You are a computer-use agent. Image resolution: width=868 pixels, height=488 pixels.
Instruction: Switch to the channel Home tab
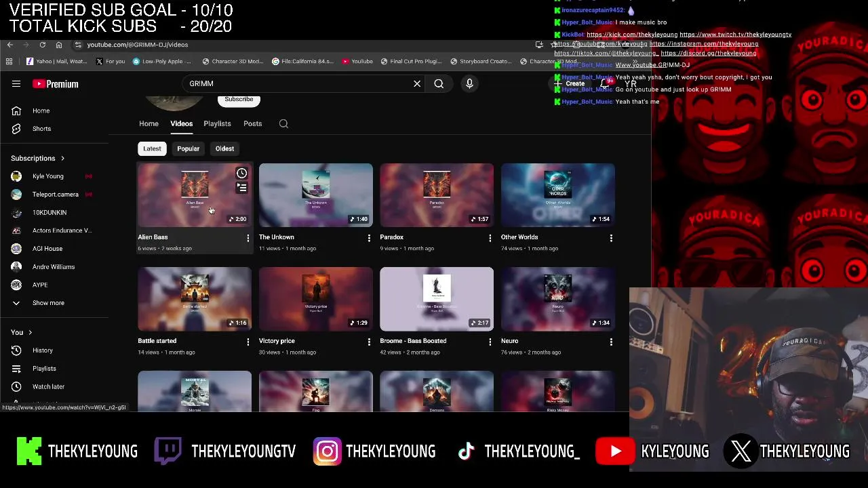pyautogui.click(x=149, y=123)
